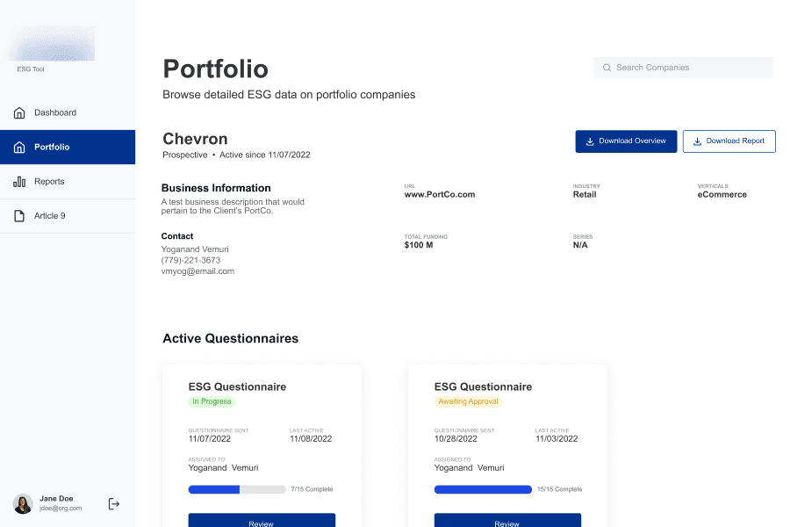Click the phone number (779)-221-3673
This screenshot has height=527, width=812.
point(190,260)
